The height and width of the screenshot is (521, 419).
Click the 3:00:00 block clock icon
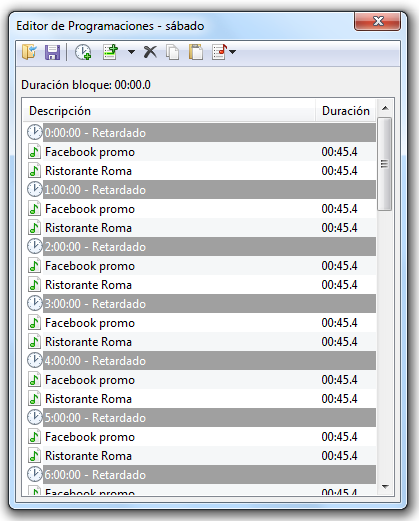[x=35, y=303]
